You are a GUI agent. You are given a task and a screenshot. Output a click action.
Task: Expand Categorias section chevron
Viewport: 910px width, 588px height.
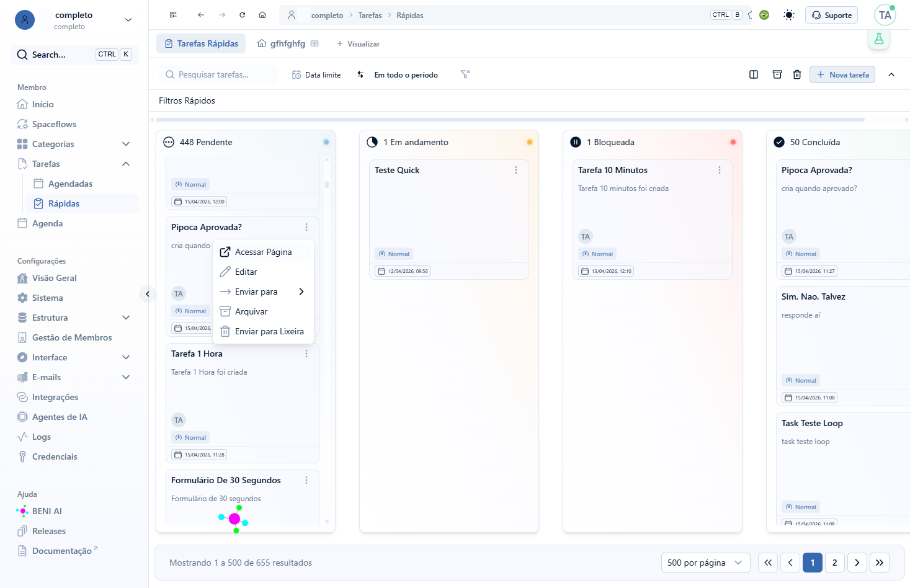click(126, 144)
